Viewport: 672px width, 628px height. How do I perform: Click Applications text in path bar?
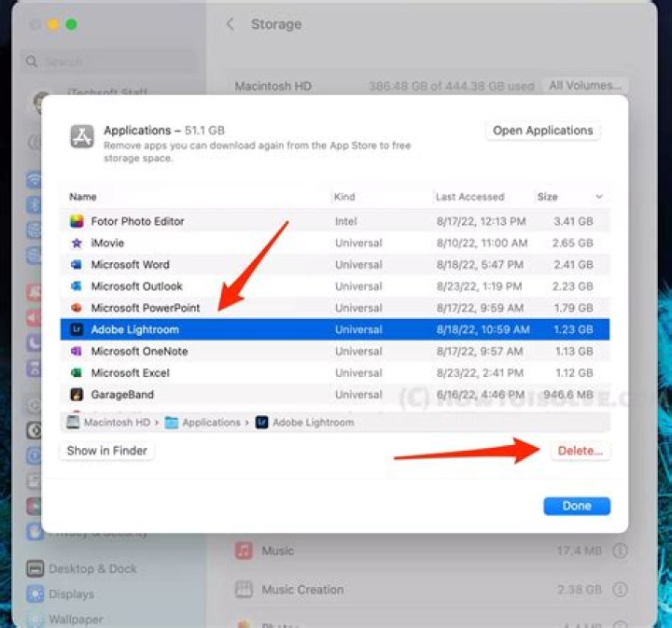pos(211,423)
